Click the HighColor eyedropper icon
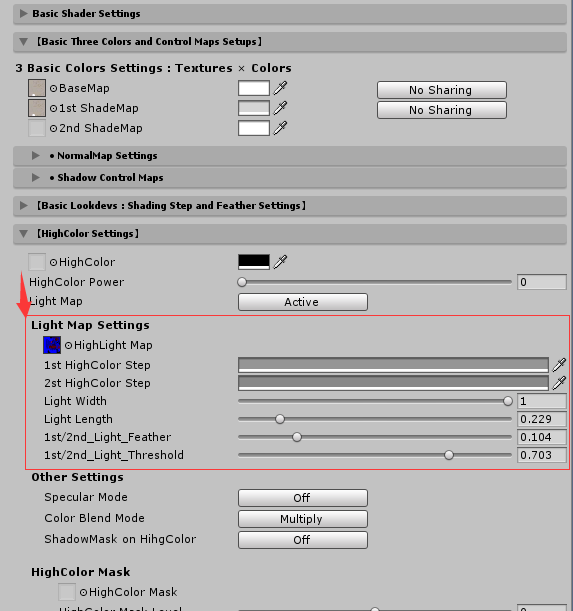The width and height of the screenshot is (573, 611). pyautogui.click(x=280, y=262)
